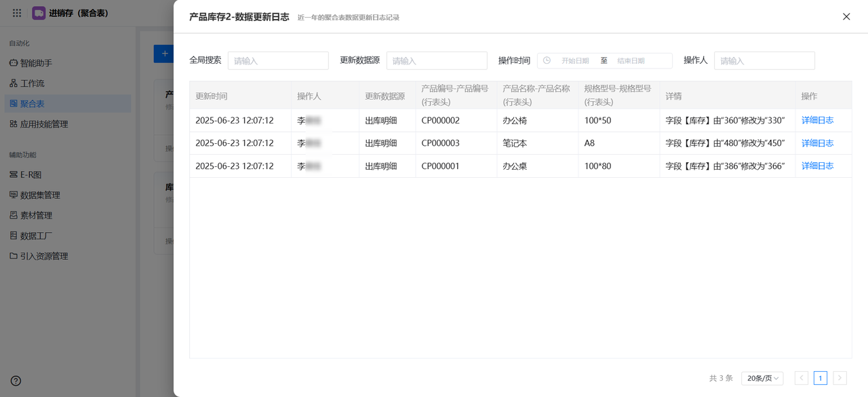Close the 数据更新日志 dialog
The height and width of the screenshot is (397, 868).
click(x=846, y=16)
